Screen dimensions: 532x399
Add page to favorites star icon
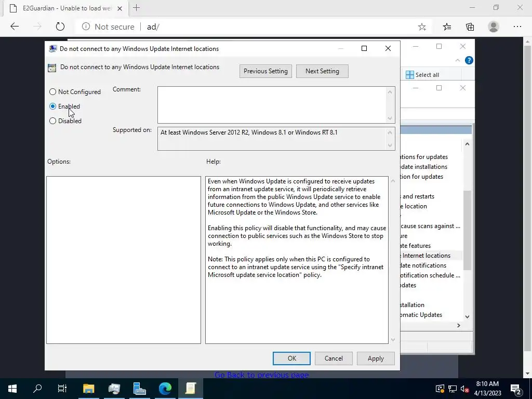click(x=422, y=27)
